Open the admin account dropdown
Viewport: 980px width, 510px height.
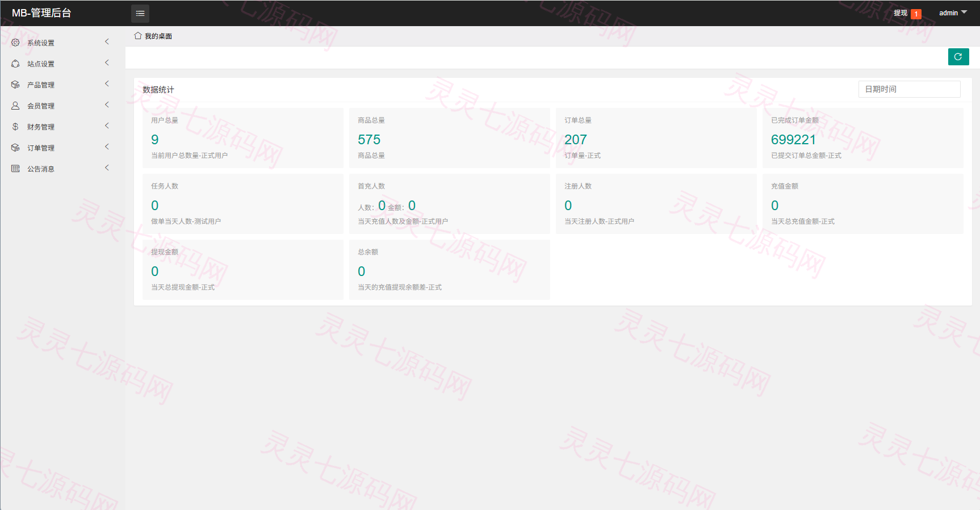(x=953, y=13)
